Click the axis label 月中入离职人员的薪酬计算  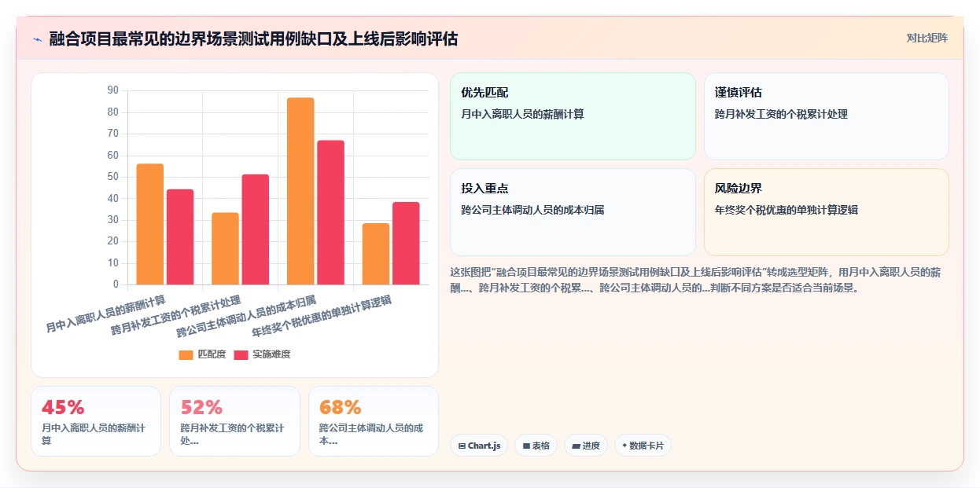coord(106,314)
